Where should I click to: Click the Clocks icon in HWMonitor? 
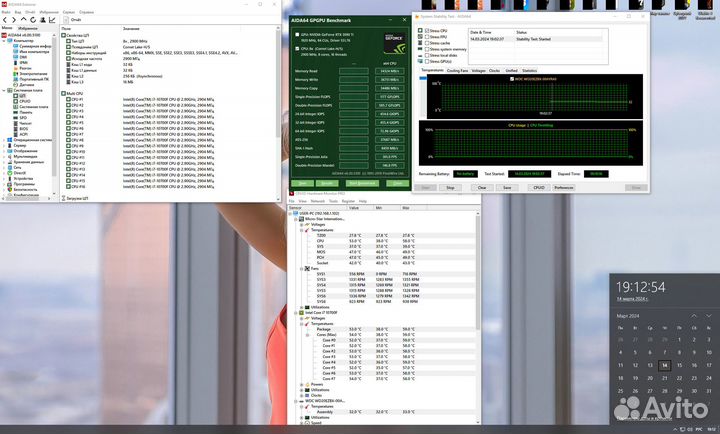pyautogui.click(x=307, y=395)
